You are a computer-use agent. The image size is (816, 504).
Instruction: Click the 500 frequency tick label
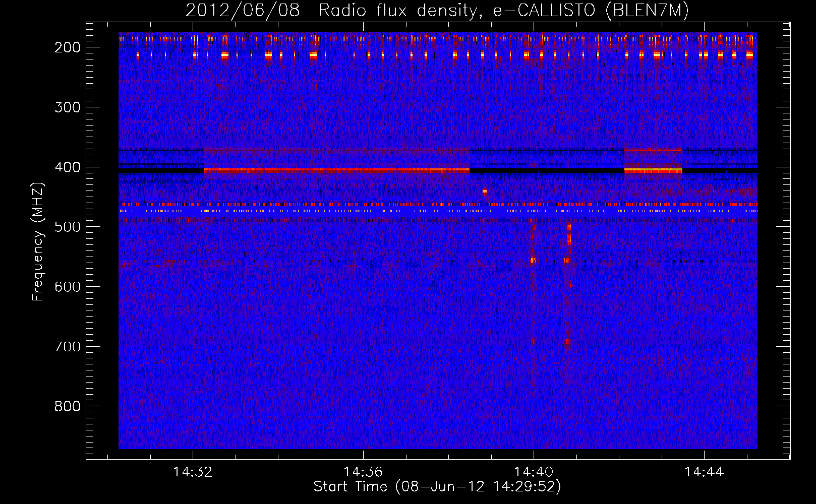tap(68, 227)
